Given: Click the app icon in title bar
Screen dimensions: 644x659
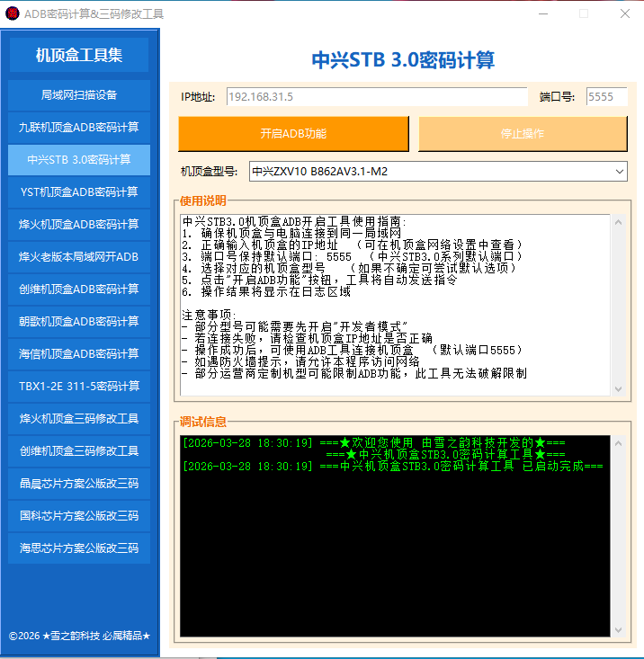Looking at the screenshot, I should tap(13, 13).
